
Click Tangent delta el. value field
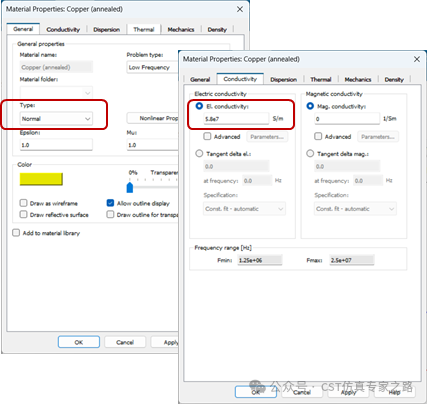[x=236, y=166]
